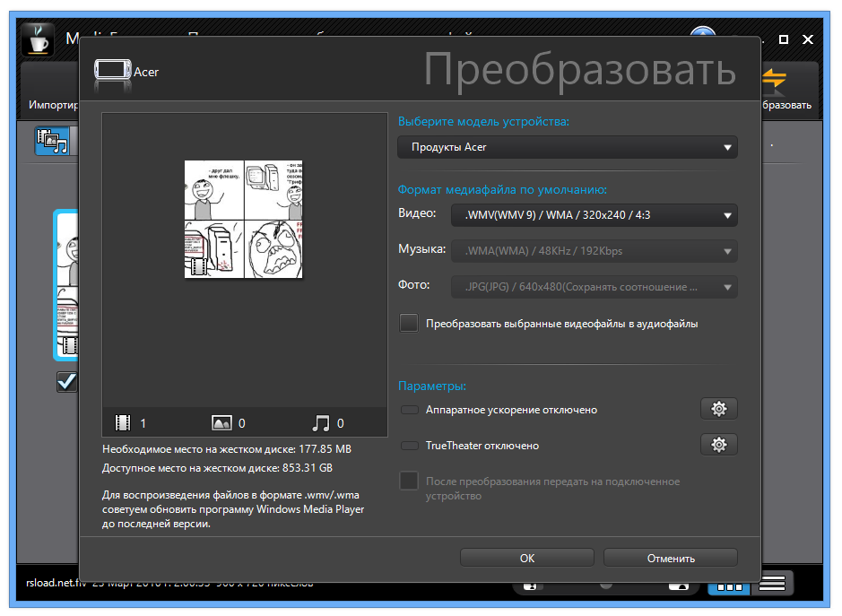Switch main window to list view

tap(773, 583)
